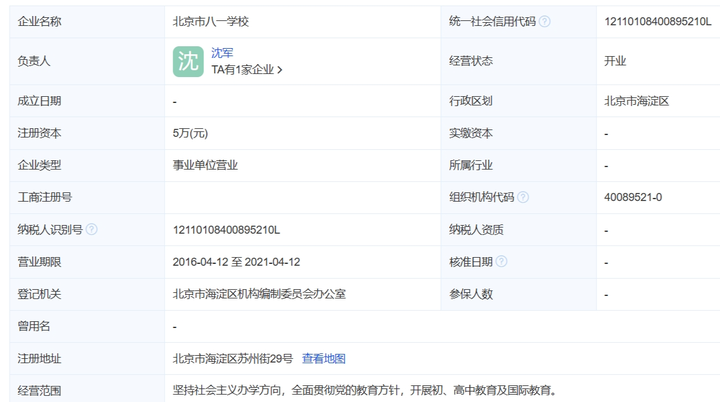Click the 参保人数 label cell
The height and width of the screenshot is (402, 720).
[519, 294]
